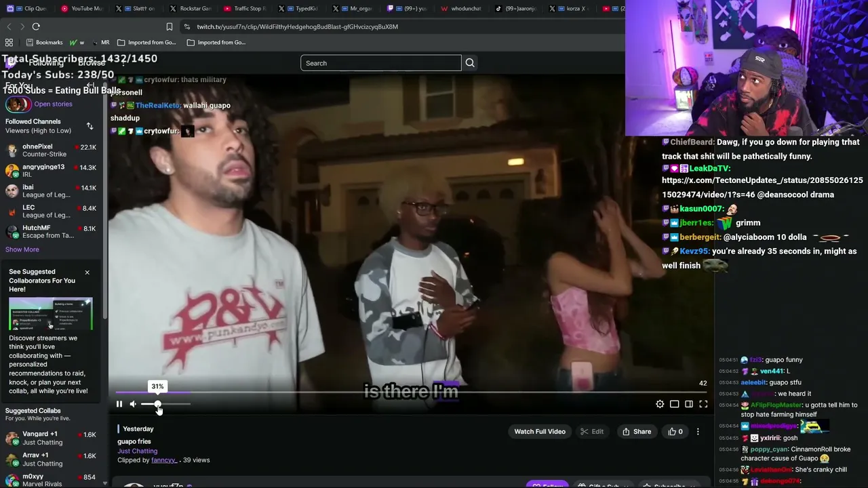Screen dimensions: 868x488
Task: Switch to the (99+)aaronjc... TikTok tab
Action: tap(516, 8)
